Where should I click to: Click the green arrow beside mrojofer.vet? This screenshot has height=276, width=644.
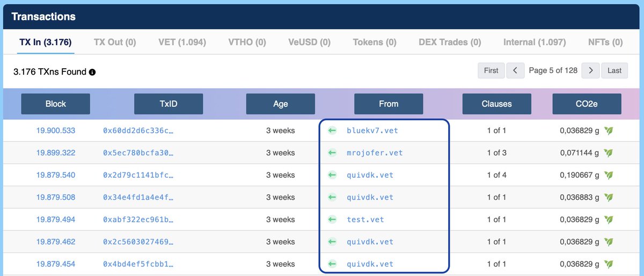click(x=332, y=153)
